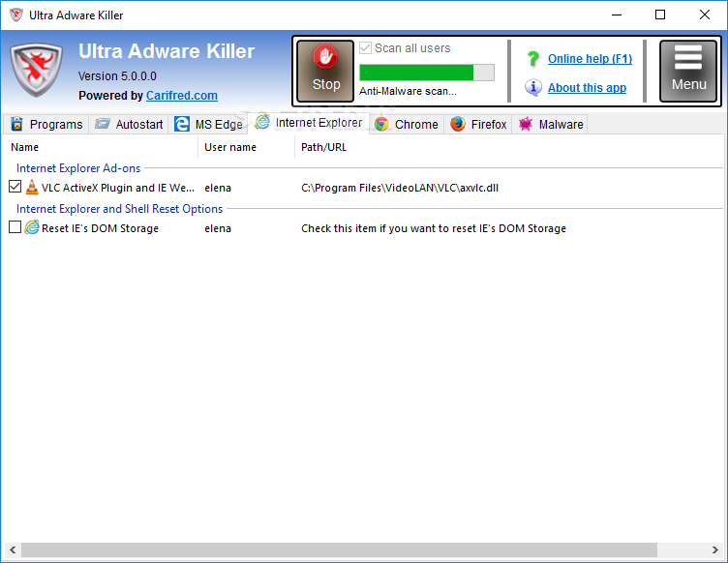Switch to the MS Edge tab

point(208,124)
